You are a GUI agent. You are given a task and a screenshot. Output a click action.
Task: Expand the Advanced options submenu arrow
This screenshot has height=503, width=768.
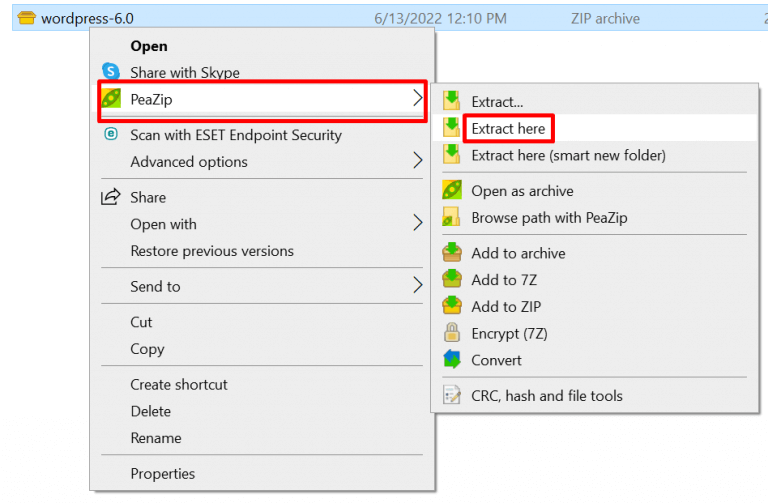(417, 161)
